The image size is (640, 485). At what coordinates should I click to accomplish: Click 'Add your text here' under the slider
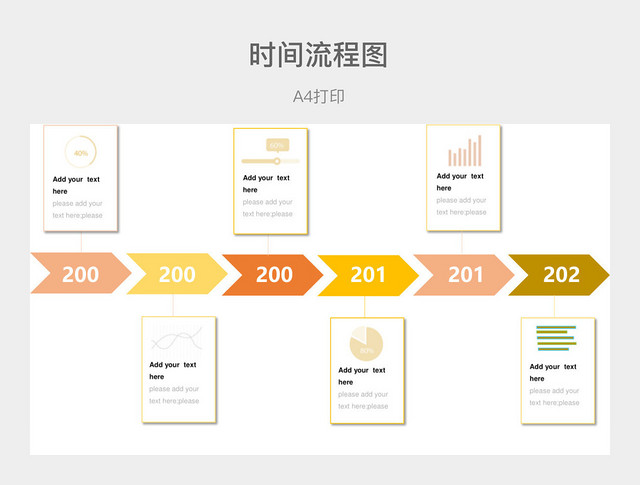point(266,184)
